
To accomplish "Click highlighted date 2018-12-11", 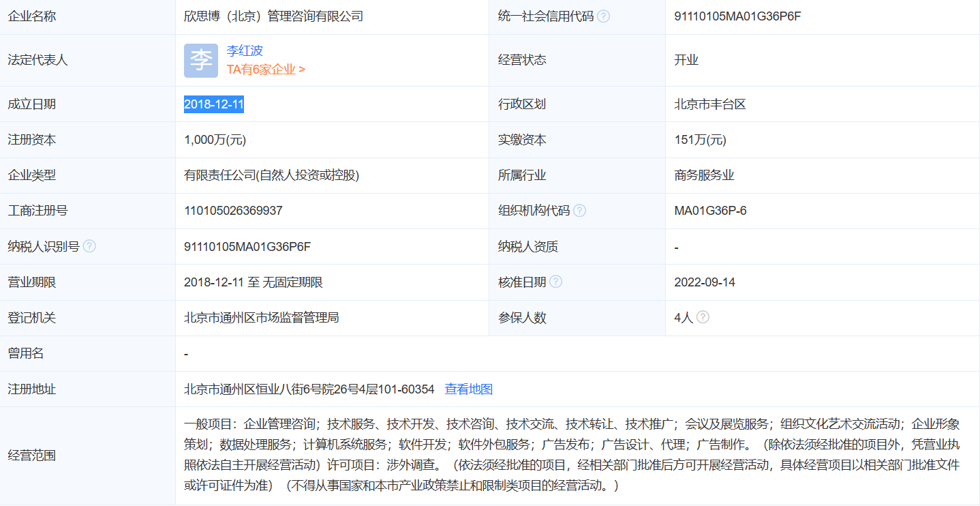I will 214,104.
